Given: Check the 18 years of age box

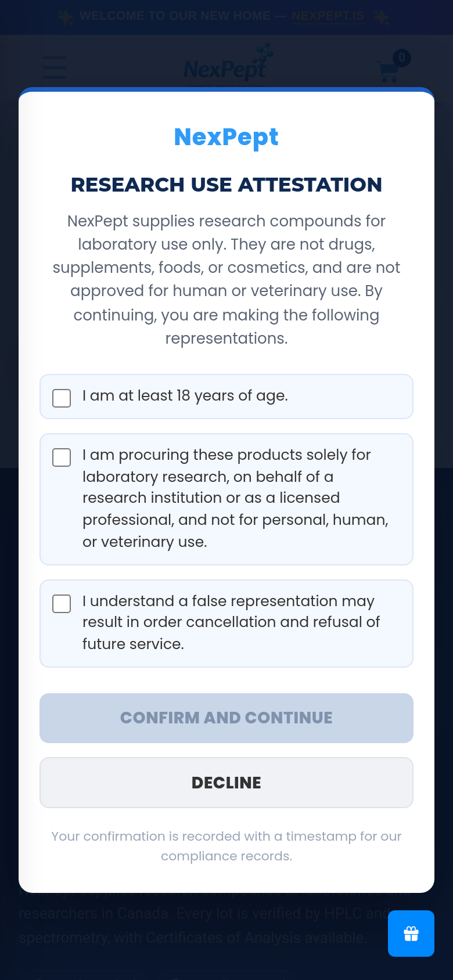Looking at the screenshot, I should point(62,398).
